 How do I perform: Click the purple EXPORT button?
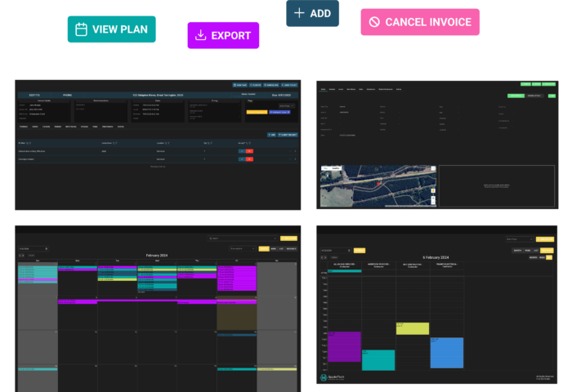[223, 35]
